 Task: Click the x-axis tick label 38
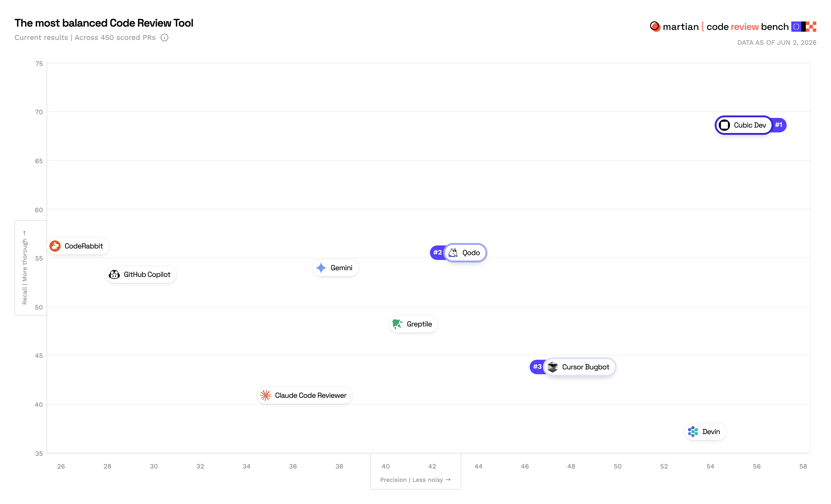tap(339, 466)
